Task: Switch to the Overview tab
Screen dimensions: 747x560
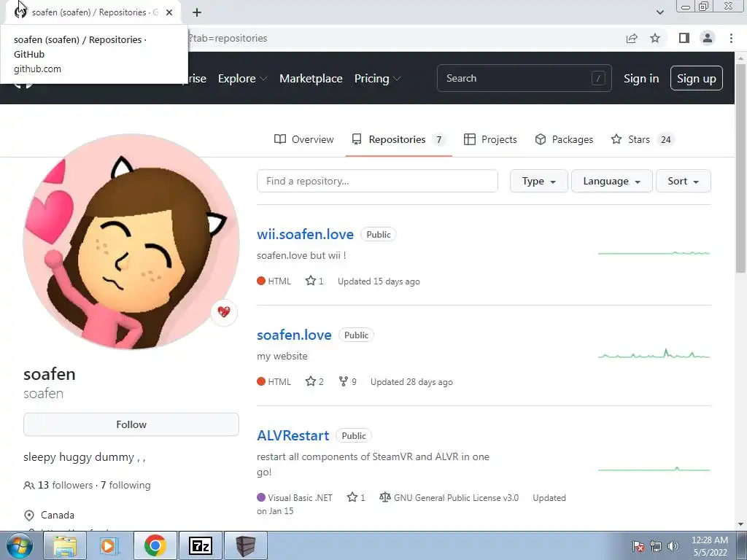Action: point(304,139)
